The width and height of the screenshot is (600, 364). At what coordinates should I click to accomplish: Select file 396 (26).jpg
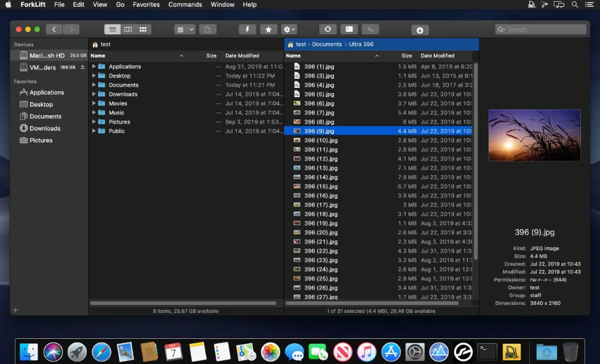378,288
